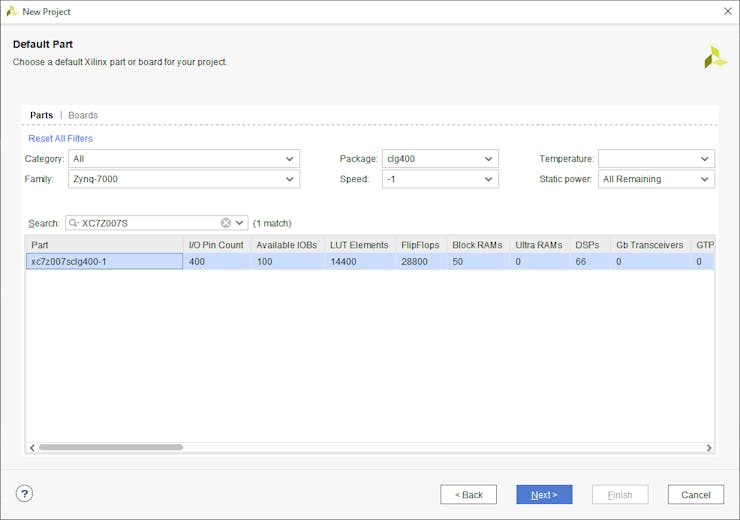
Task: Click the search magnifier icon
Action: pos(73,223)
